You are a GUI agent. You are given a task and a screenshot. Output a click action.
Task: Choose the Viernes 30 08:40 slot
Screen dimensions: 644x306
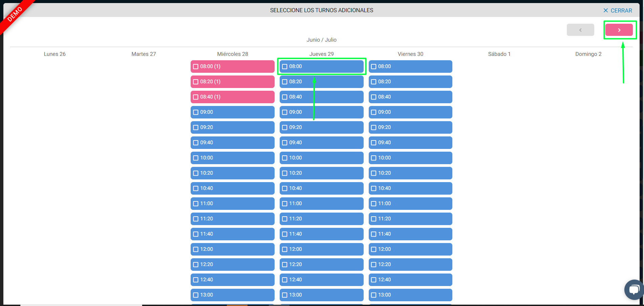[x=410, y=97]
